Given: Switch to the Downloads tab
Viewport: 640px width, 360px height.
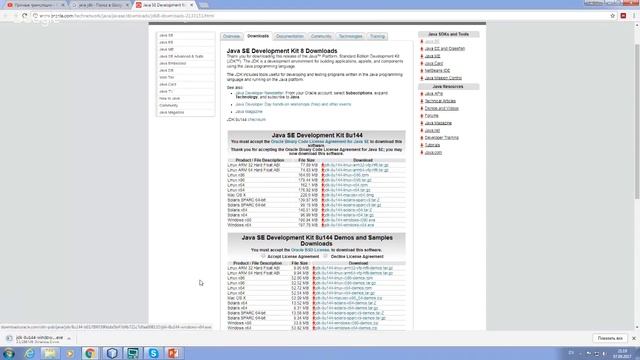Looking at the screenshot, I should tap(258, 36).
